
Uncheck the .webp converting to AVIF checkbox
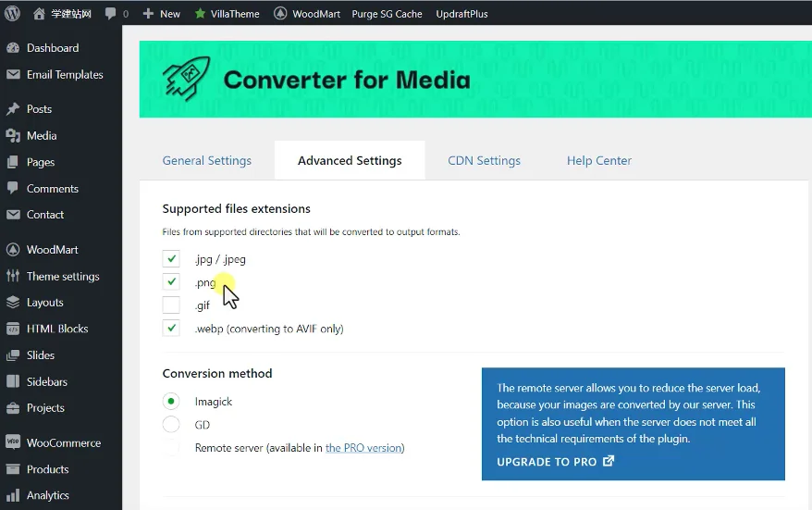[171, 328]
